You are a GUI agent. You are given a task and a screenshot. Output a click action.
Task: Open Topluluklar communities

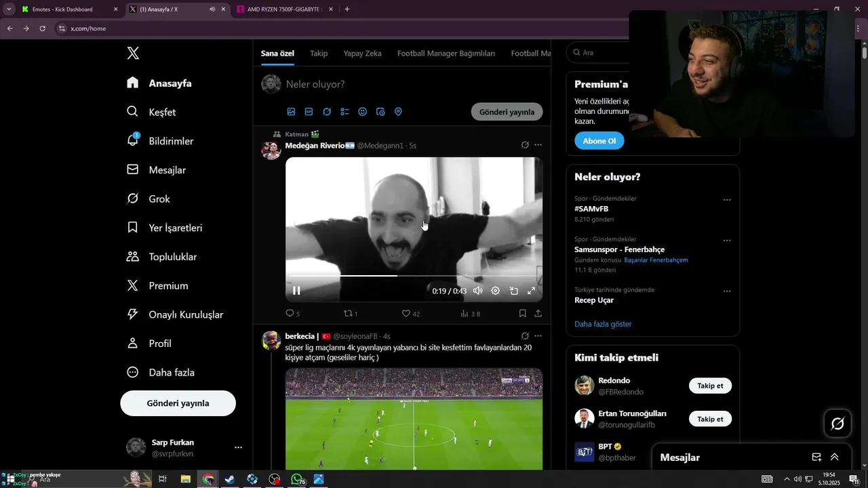[161, 257]
